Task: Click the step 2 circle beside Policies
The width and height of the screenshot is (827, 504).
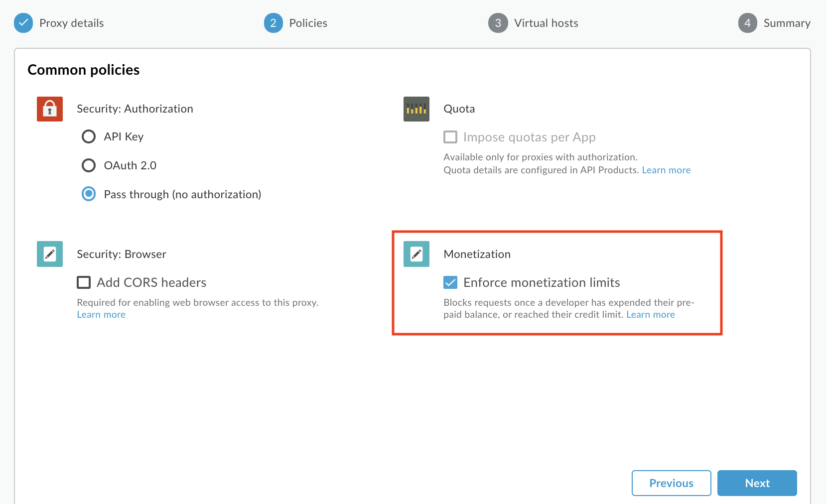Action: click(x=273, y=23)
